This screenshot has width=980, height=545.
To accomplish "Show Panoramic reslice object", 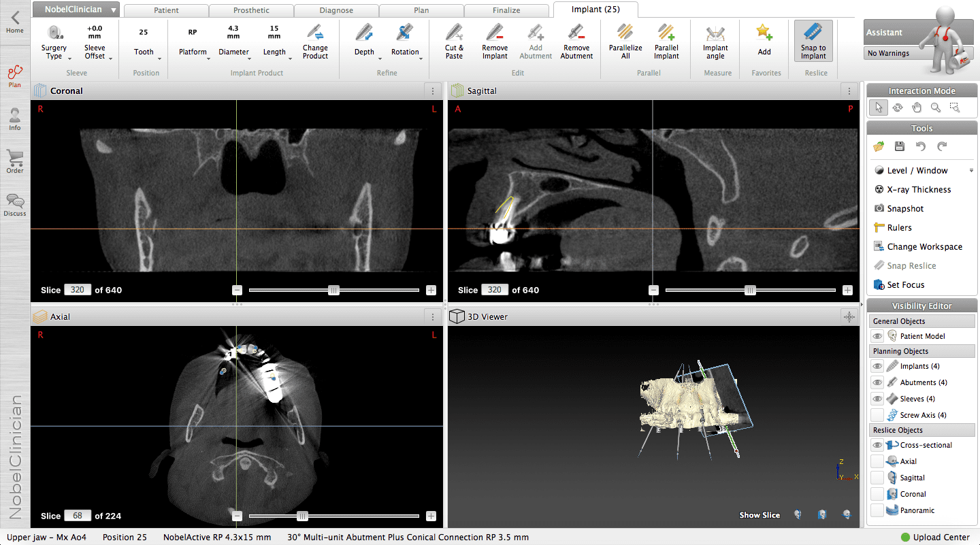I will 877,510.
